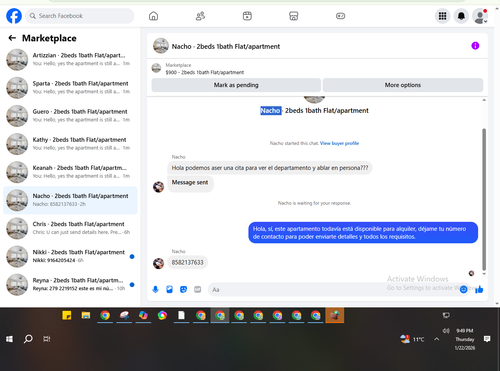The image size is (500, 371).
Task: Record a voice clip with microphone icon
Action: (155, 289)
